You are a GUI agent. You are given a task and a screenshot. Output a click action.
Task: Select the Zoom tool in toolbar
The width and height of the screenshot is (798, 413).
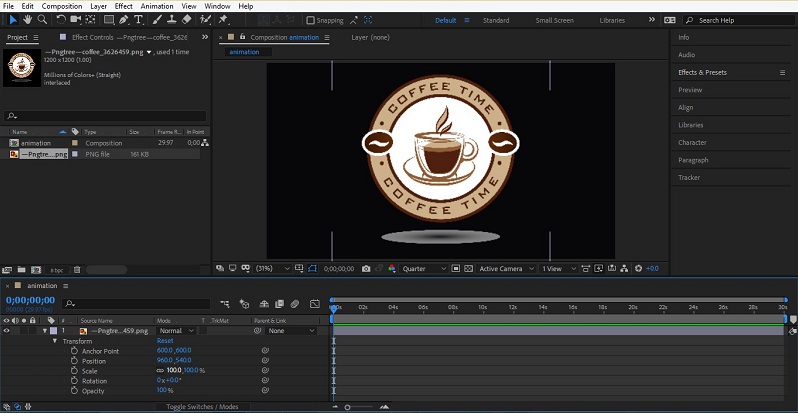coord(42,19)
